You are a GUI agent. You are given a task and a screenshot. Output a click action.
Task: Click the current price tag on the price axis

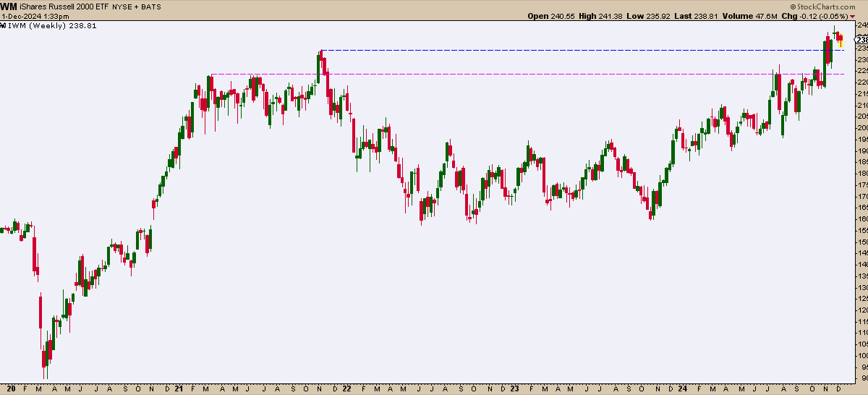(862, 40)
